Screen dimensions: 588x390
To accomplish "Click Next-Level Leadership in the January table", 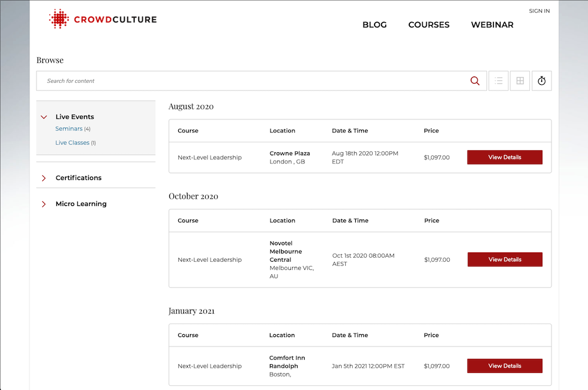I will pos(210,366).
